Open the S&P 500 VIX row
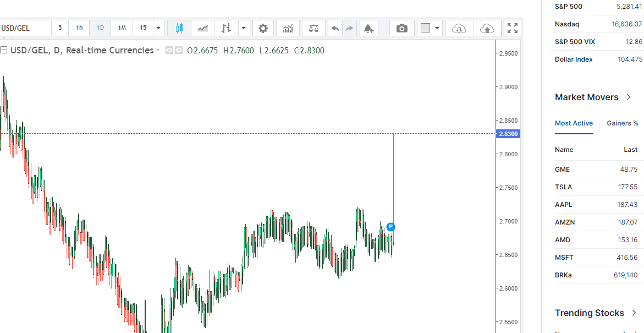 [597, 42]
